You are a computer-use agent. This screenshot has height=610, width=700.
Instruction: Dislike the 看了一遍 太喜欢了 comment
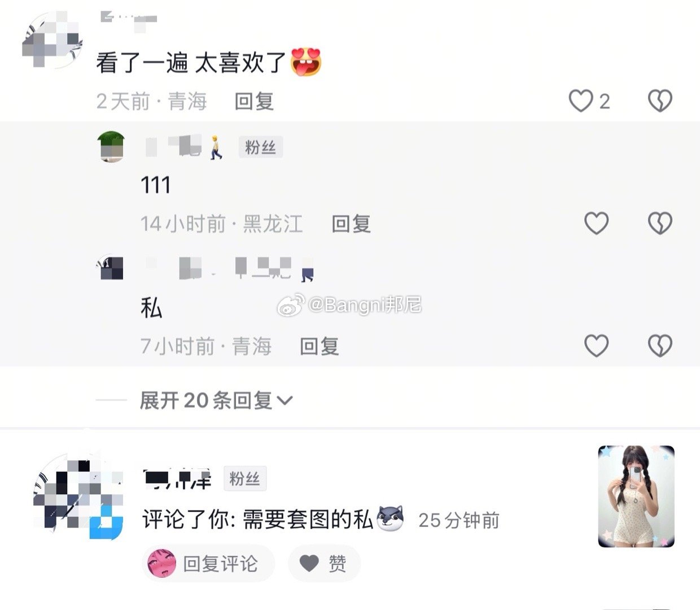pos(659,101)
